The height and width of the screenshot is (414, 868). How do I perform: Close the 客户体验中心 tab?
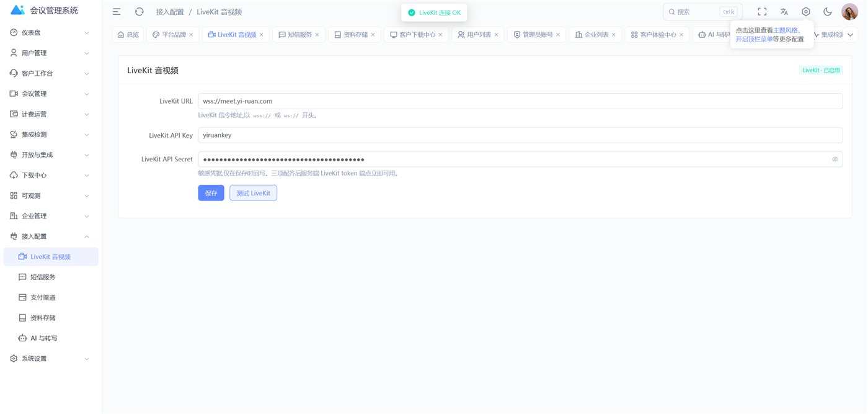(x=682, y=35)
